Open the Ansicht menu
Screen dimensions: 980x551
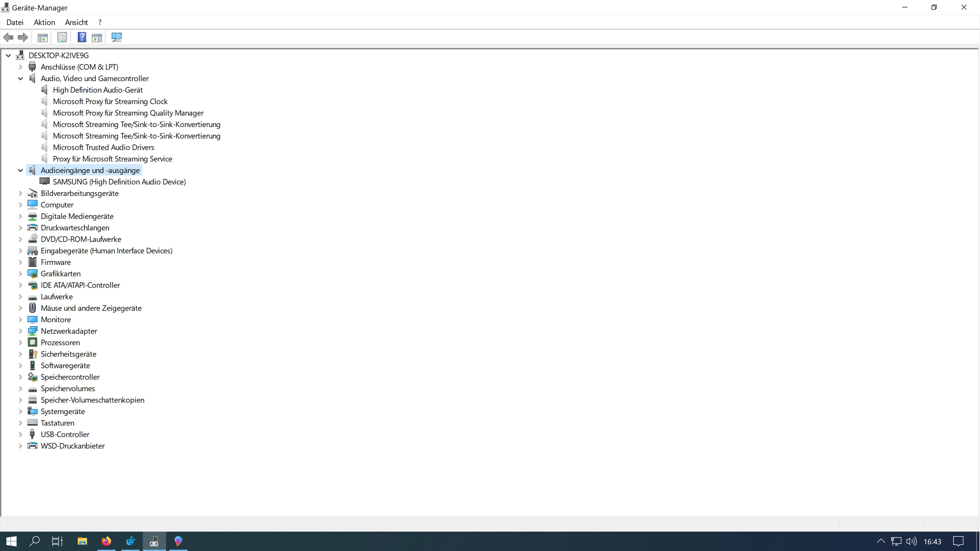tap(77, 22)
